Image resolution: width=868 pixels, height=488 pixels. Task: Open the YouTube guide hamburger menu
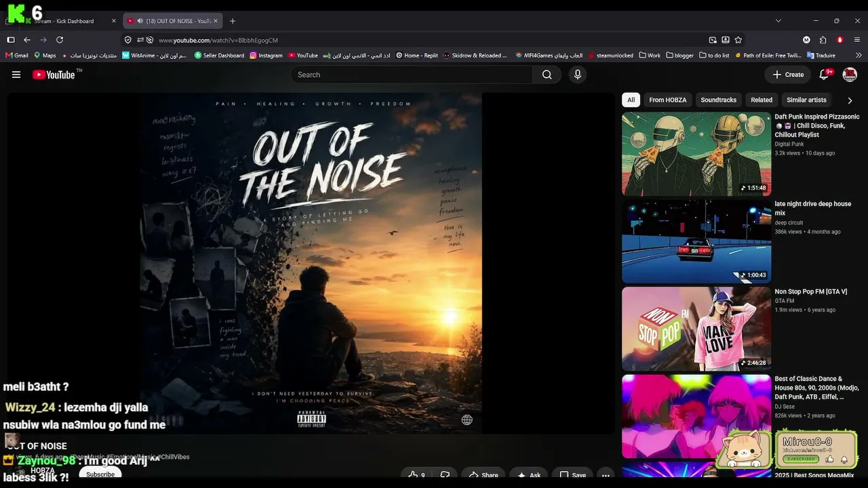(16, 75)
